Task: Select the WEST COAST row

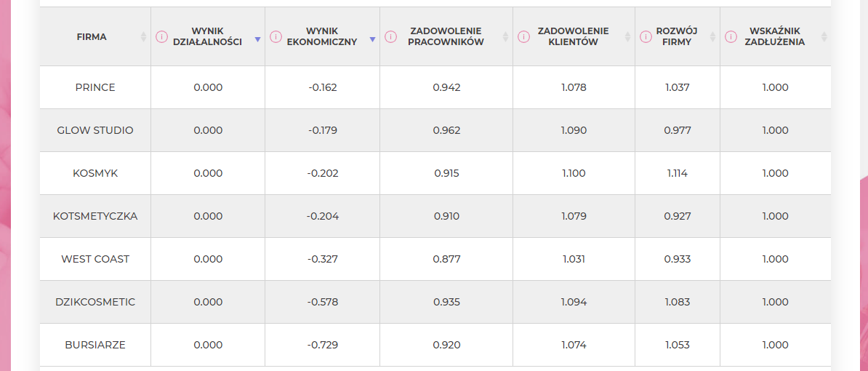Action: click(x=435, y=259)
